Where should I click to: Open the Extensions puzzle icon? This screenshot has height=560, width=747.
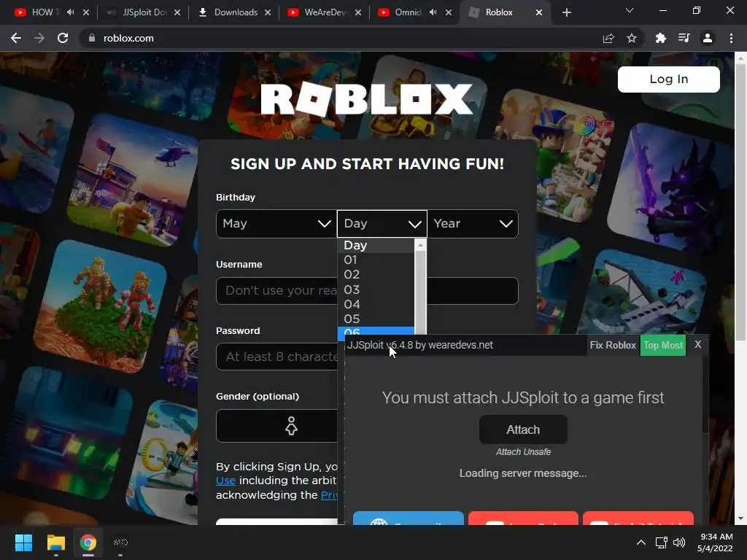click(661, 38)
